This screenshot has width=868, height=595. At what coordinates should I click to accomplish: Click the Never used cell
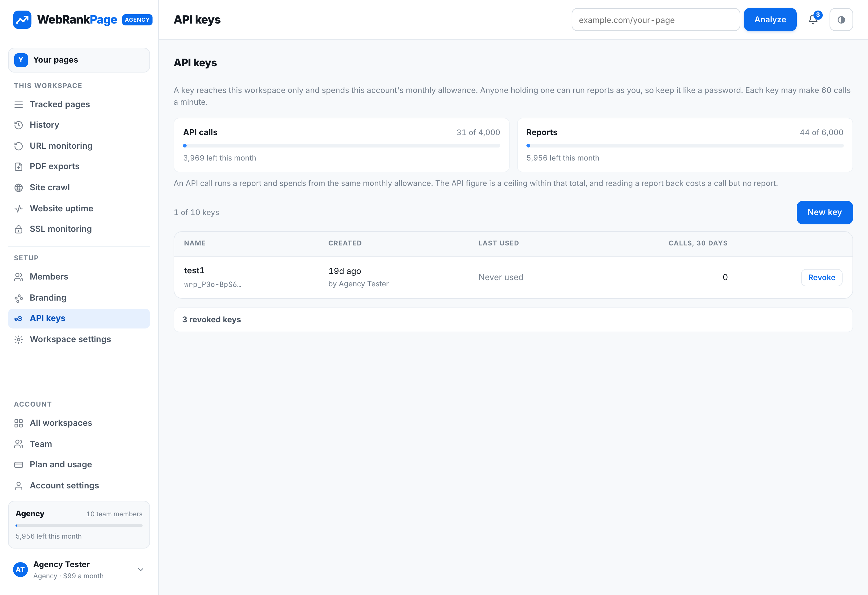click(501, 277)
